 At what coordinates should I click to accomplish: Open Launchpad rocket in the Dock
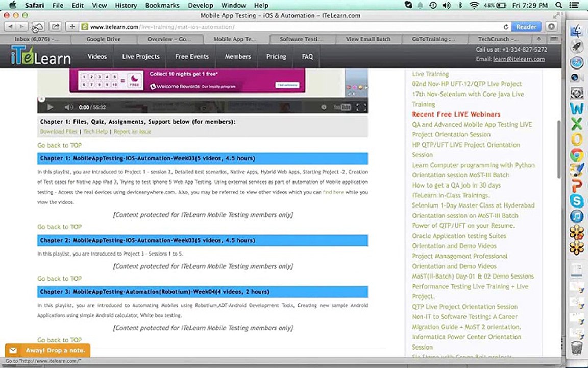(x=577, y=47)
